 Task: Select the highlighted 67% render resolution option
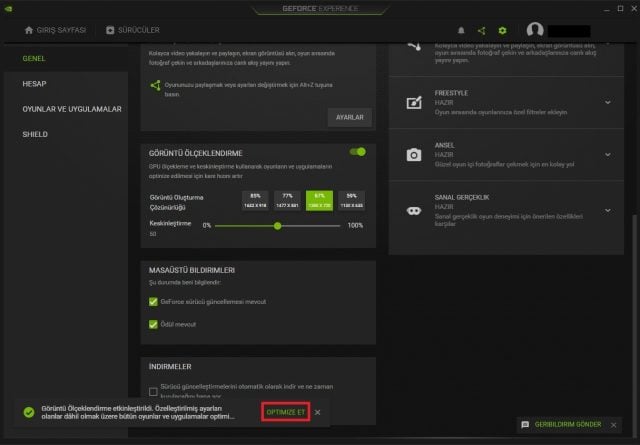[x=319, y=200]
